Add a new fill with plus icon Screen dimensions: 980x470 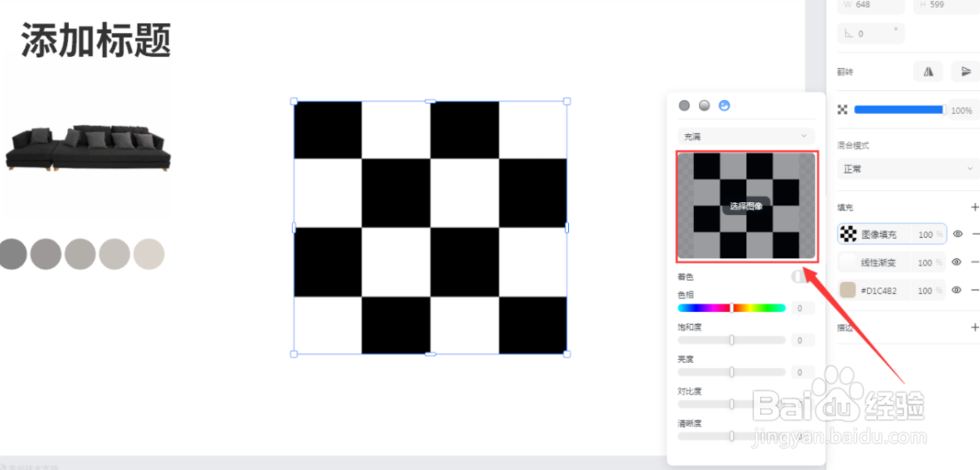pyautogui.click(x=974, y=207)
